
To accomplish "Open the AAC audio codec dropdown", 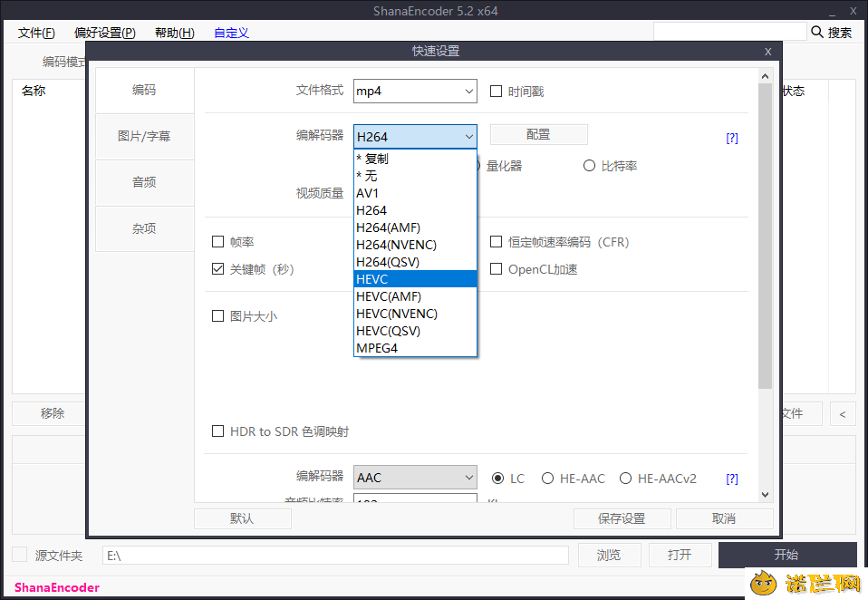I will pos(415,477).
